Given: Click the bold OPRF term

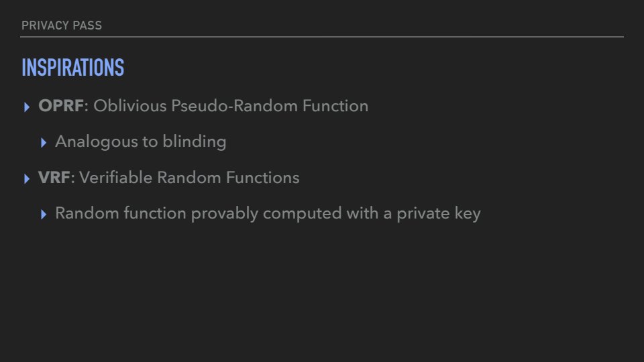Looking at the screenshot, I should coord(61,106).
